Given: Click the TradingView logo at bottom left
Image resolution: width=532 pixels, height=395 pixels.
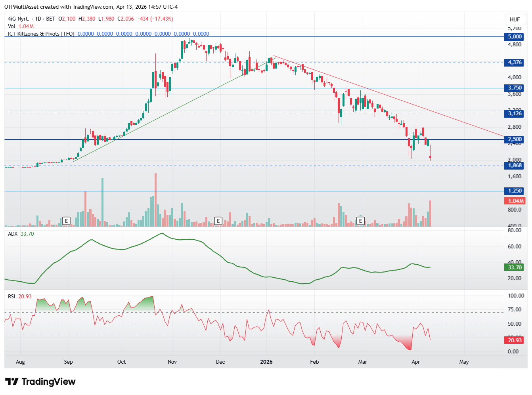Looking at the screenshot, I should point(40,382).
